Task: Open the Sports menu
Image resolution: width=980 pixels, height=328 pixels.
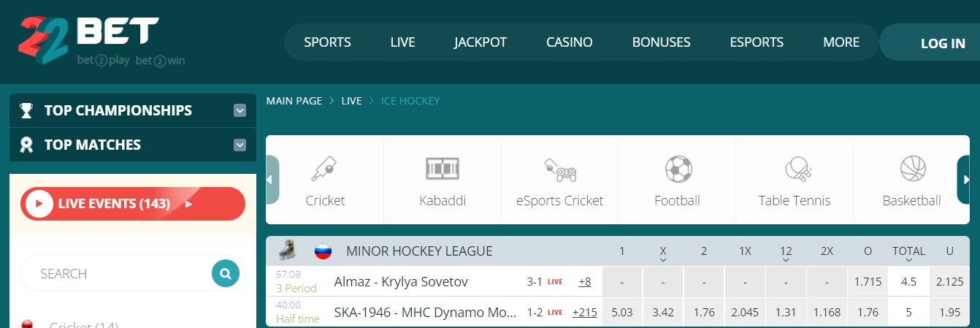Action: pyautogui.click(x=327, y=42)
